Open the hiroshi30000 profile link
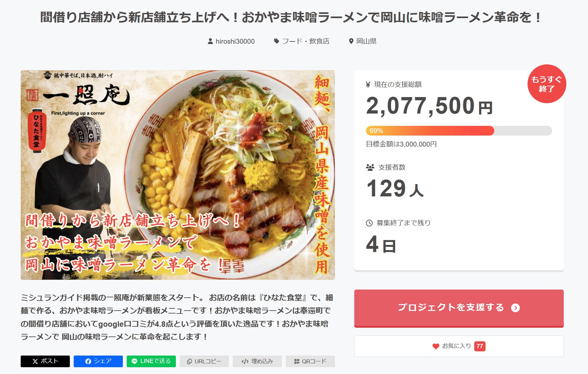The height and width of the screenshot is (374, 588). (x=235, y=41)
